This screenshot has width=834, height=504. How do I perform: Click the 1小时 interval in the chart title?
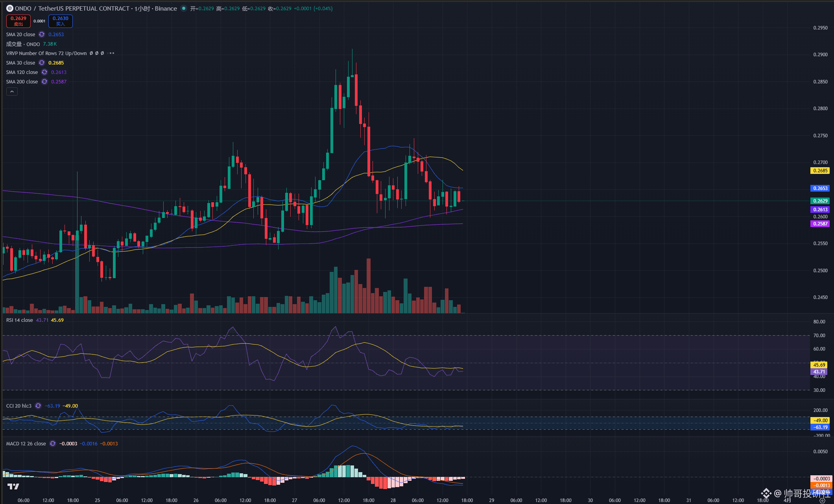point(142,8)
